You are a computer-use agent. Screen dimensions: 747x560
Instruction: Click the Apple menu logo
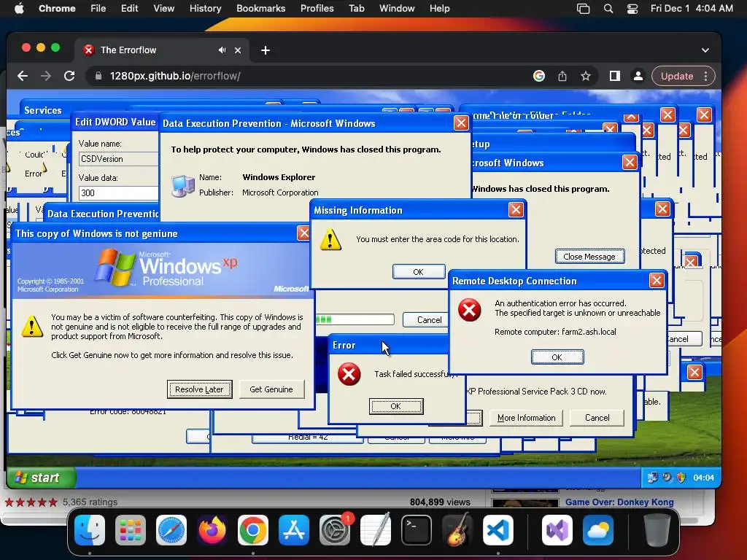[19, 9]
